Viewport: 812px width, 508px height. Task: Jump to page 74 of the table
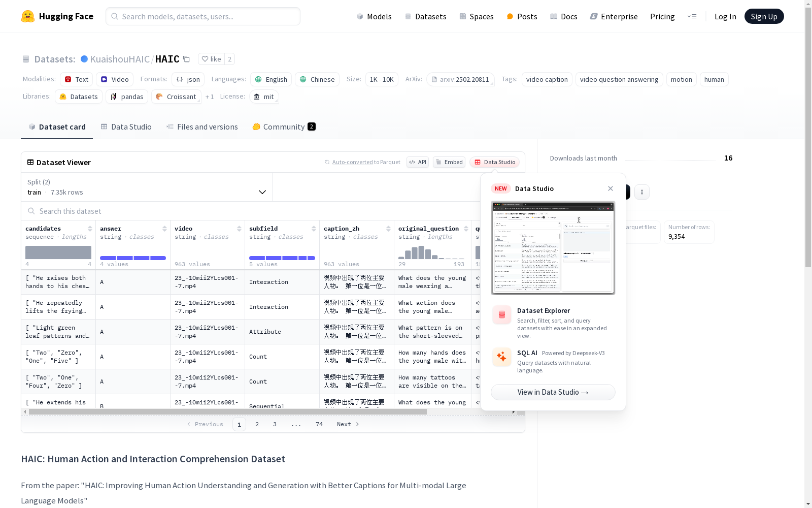point(319,424)
